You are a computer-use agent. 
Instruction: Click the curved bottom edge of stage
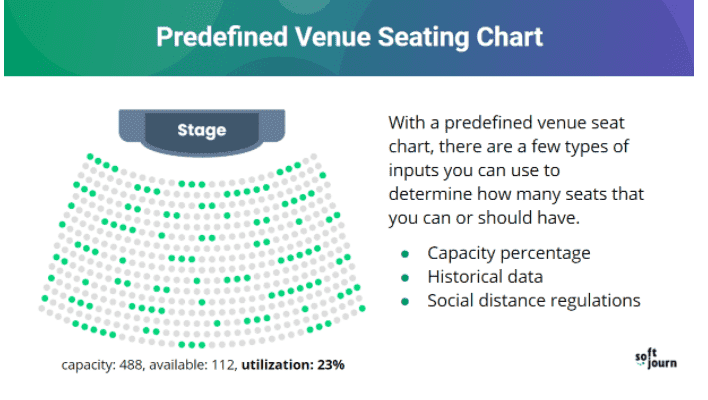click(202, 152)
